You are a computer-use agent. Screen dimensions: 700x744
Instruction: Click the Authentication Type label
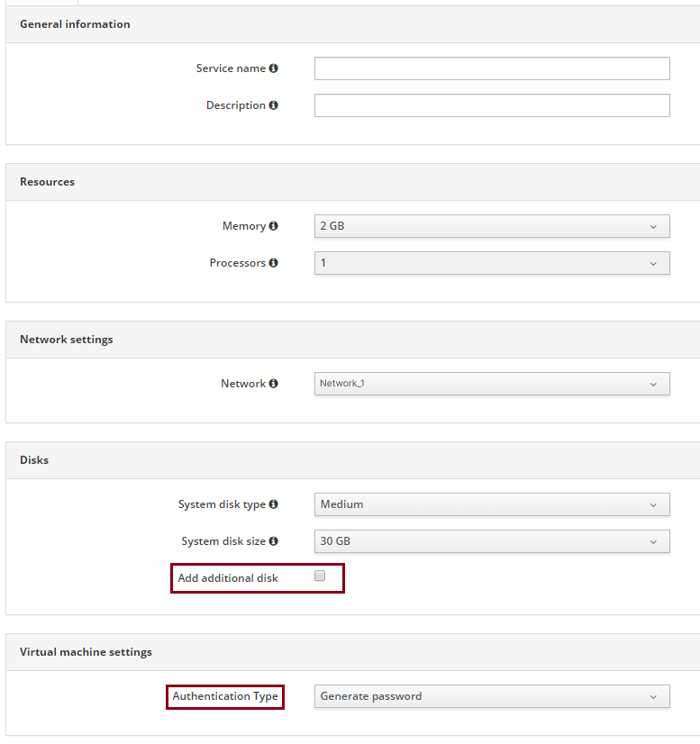[225, 696]
